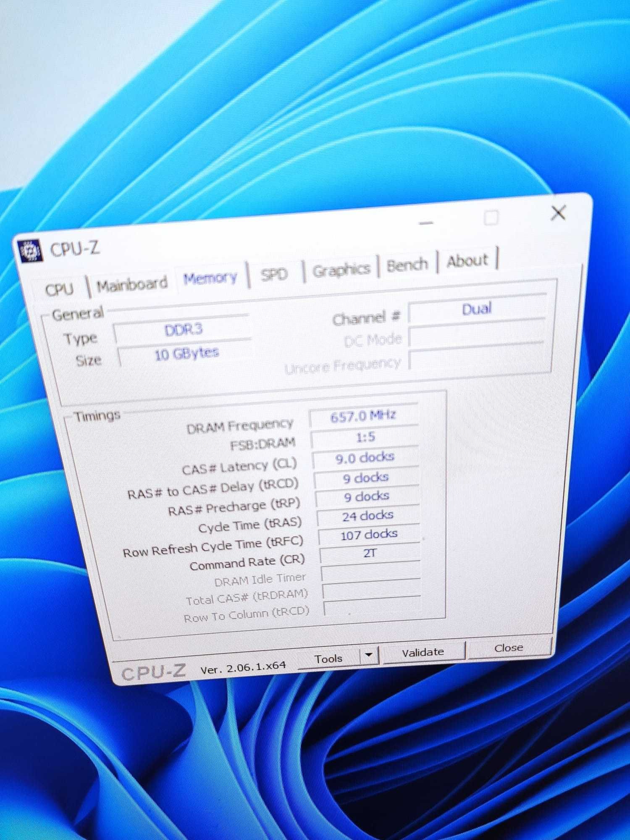630x840 pixels.
Task: Click the Row Refresh Cycle Time label
Action: 213,546
